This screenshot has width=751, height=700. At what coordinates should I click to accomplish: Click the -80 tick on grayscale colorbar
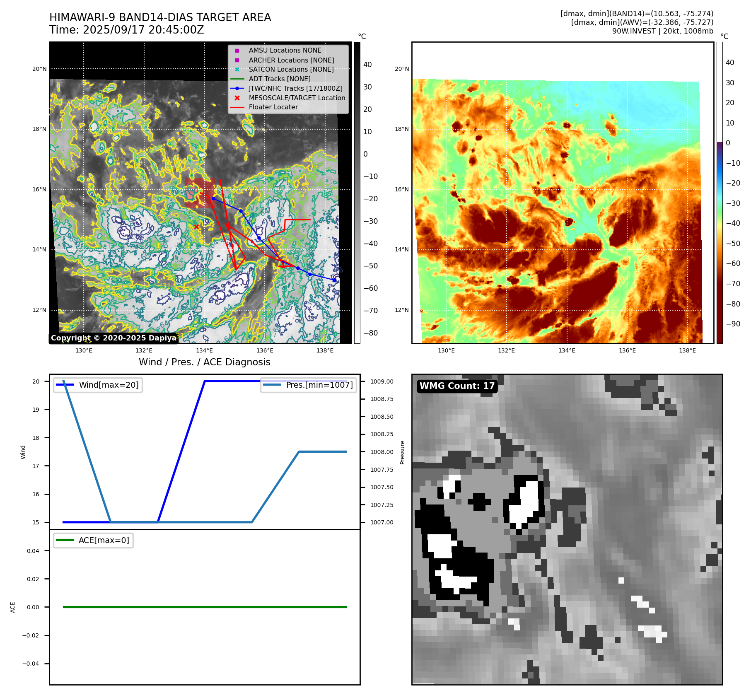coord(371,333)
